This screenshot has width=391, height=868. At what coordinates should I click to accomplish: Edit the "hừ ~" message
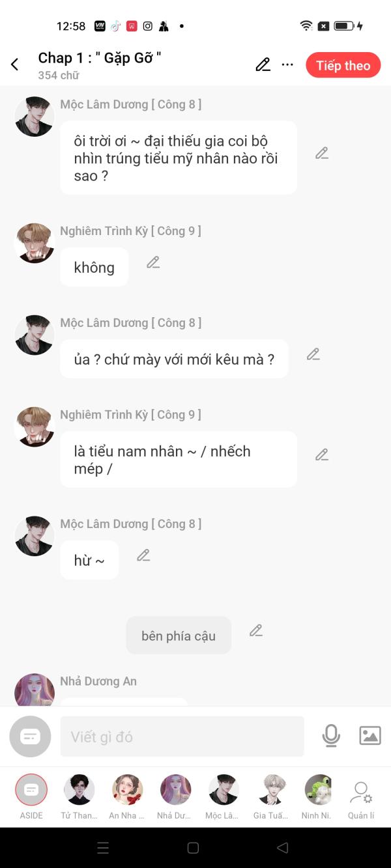coord(143,555)
